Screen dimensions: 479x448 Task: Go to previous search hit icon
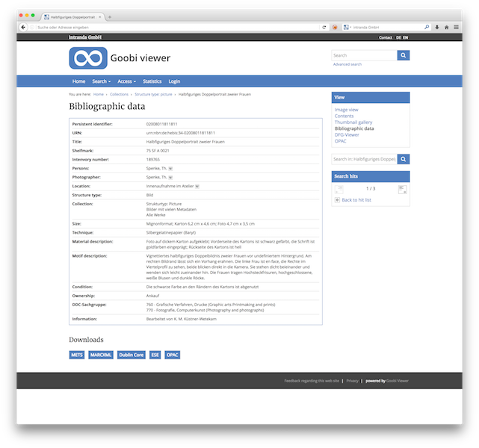click(x=339, y=190)
